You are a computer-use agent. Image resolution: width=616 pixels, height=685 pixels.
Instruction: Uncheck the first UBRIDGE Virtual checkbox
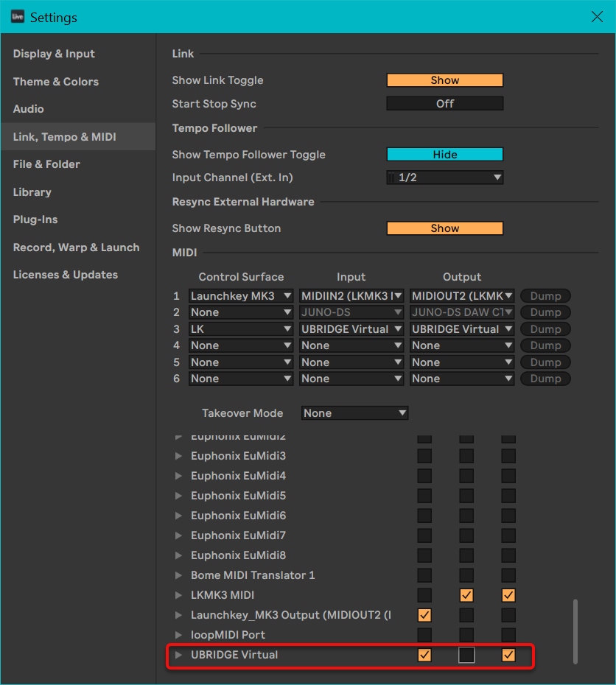pyautogui.click(x=424, y=655)
